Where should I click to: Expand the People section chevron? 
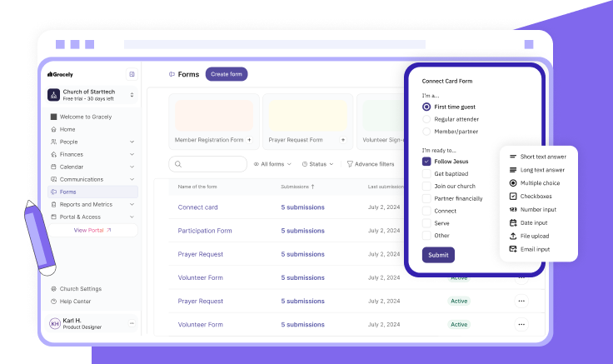pyautogui.click(x=132, y=142)
